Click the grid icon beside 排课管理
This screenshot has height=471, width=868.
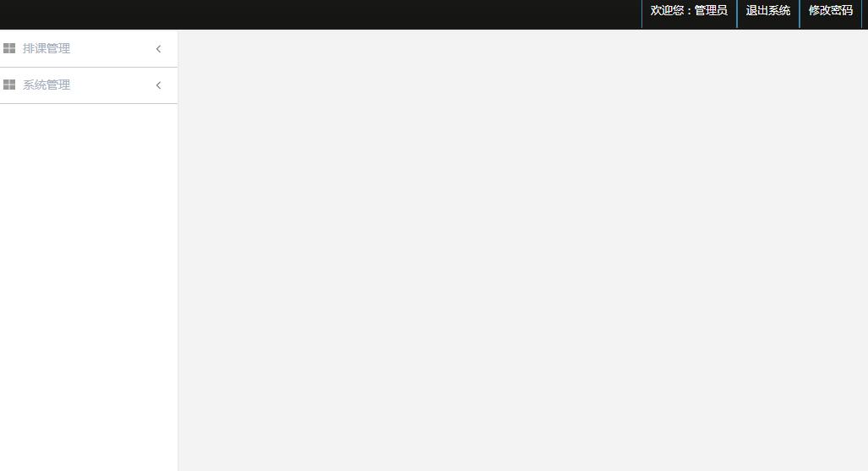(9, 48)
